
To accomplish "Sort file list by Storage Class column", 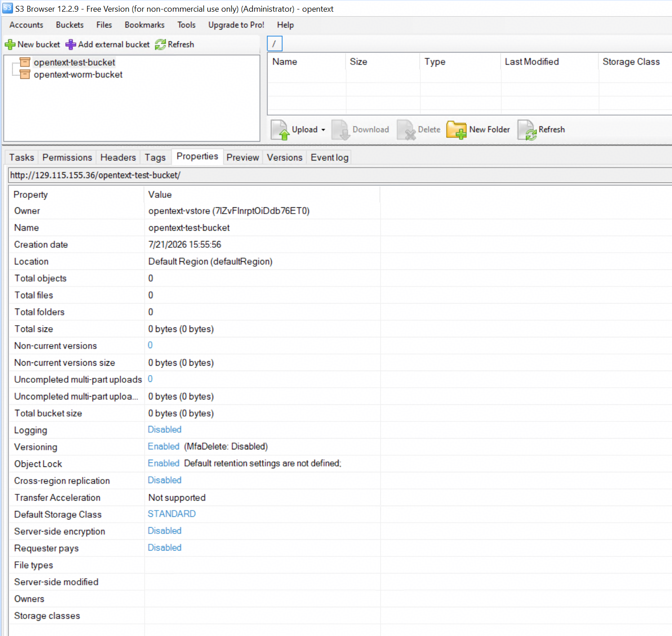I will coord(635,62).
